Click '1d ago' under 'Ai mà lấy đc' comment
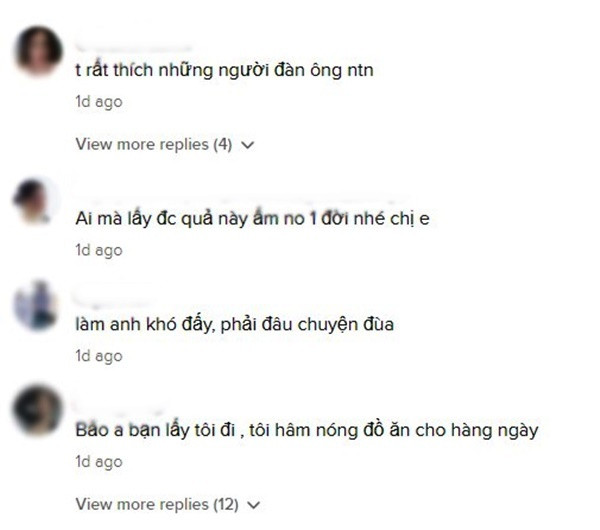Viewport: 600px width, 530px height. (99, 250)
